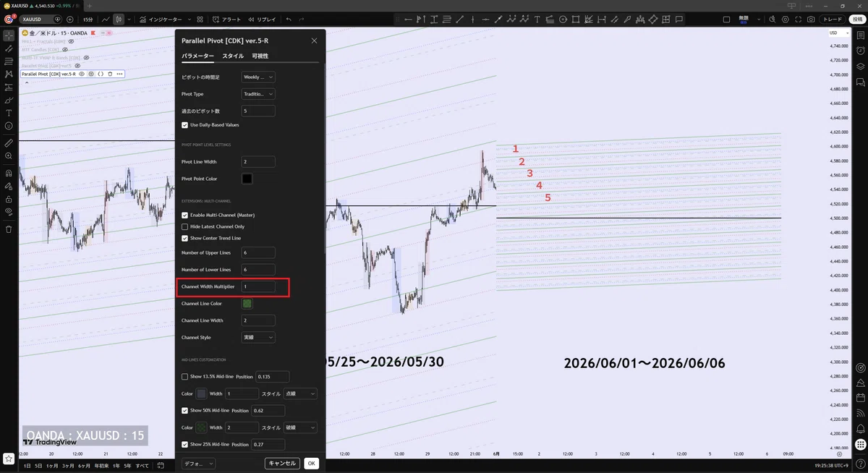This screenshot has height=473, width=868.
Task: Open the layout name dropdown arrow
Action: [757, 20]
